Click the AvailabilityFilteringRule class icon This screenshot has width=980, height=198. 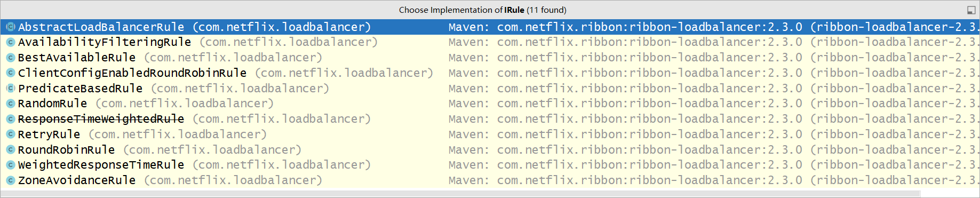tap(10, 42)
